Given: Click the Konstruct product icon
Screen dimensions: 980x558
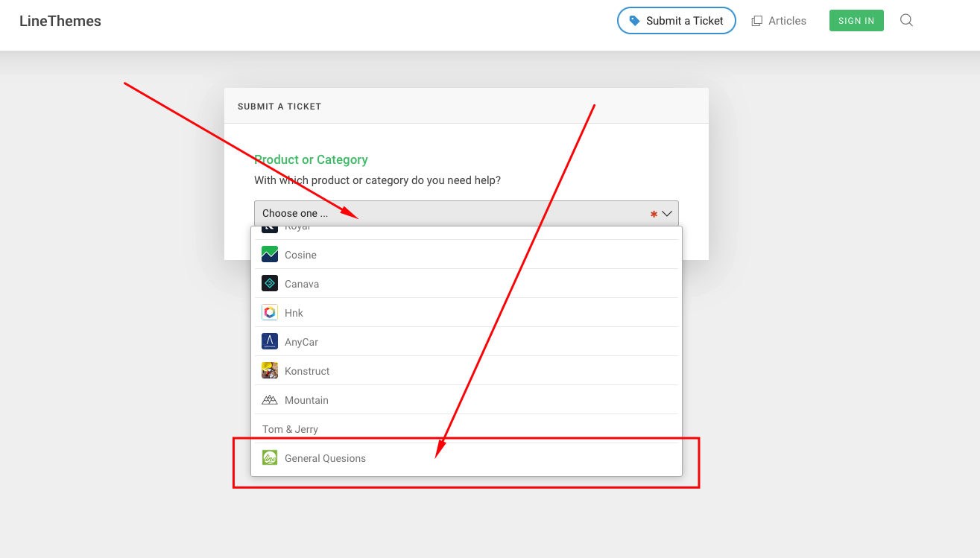Looking at the screenshot, I should pos(270,371).
